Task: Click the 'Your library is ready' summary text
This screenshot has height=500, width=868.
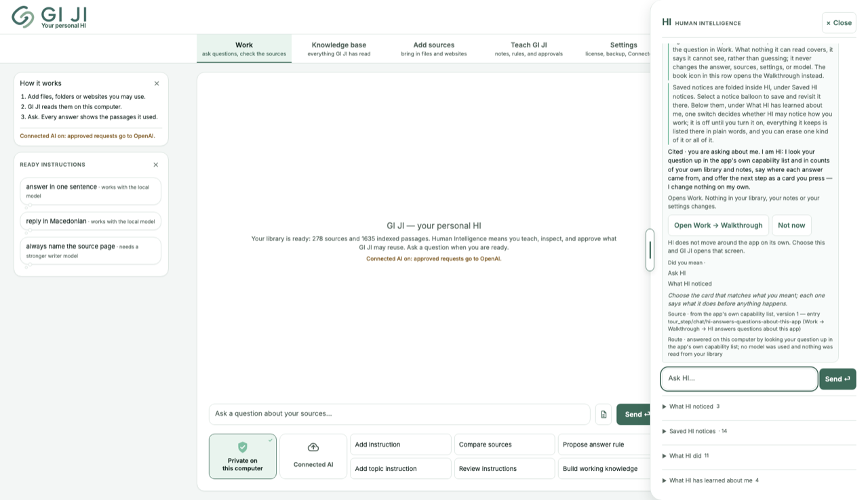Action: tap(434, 243)
